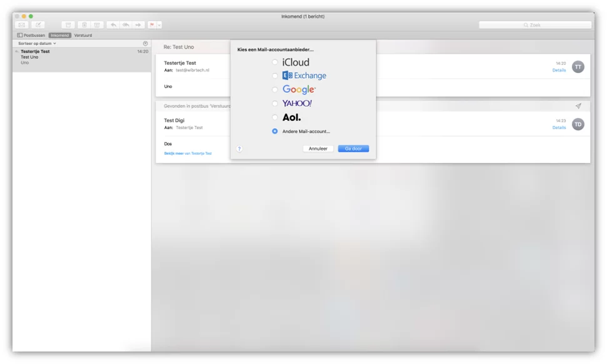Screen dimensions: 607x364
Task: Delete the message with the trash icon
Action: click(84, 25)
